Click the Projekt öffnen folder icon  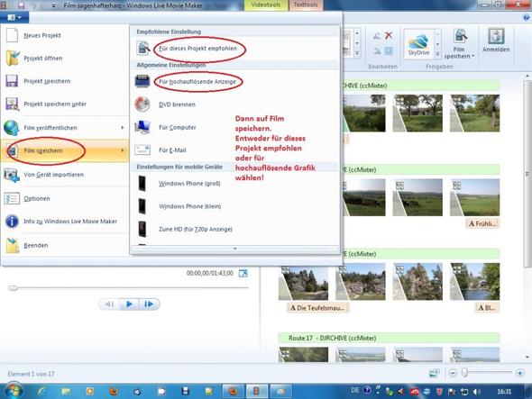13,58
